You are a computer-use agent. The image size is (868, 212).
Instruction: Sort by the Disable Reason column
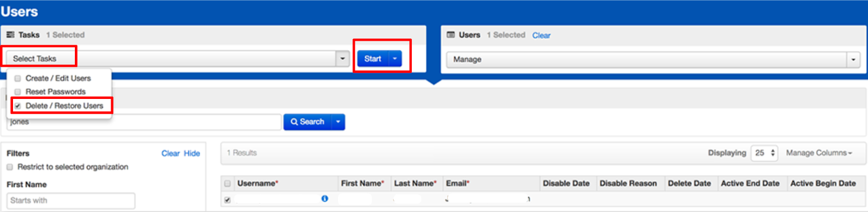628,184
